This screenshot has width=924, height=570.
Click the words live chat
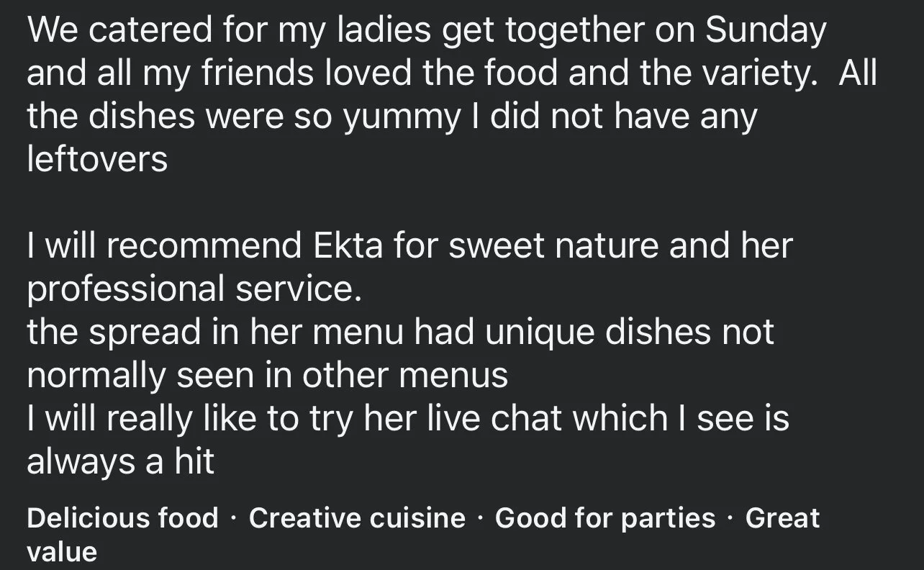pyautogui.click(x=527, y=418)
